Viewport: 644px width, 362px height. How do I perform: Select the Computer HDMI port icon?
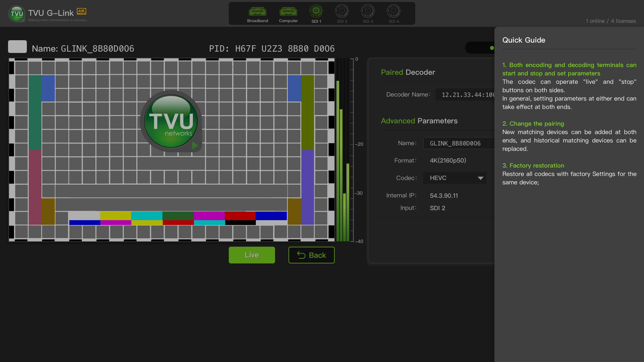click(x=288, y=12)
